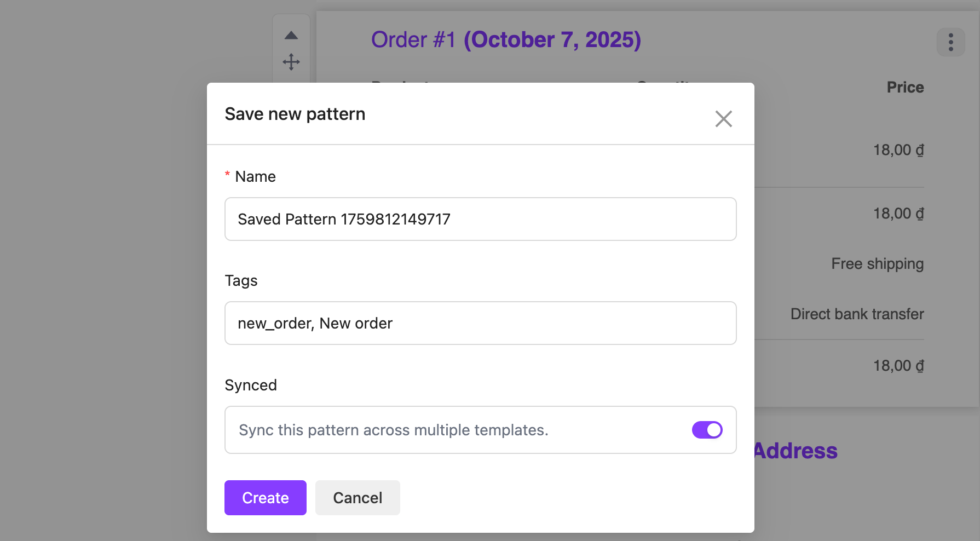Click the drag handle cross-arrows icon

291,61
